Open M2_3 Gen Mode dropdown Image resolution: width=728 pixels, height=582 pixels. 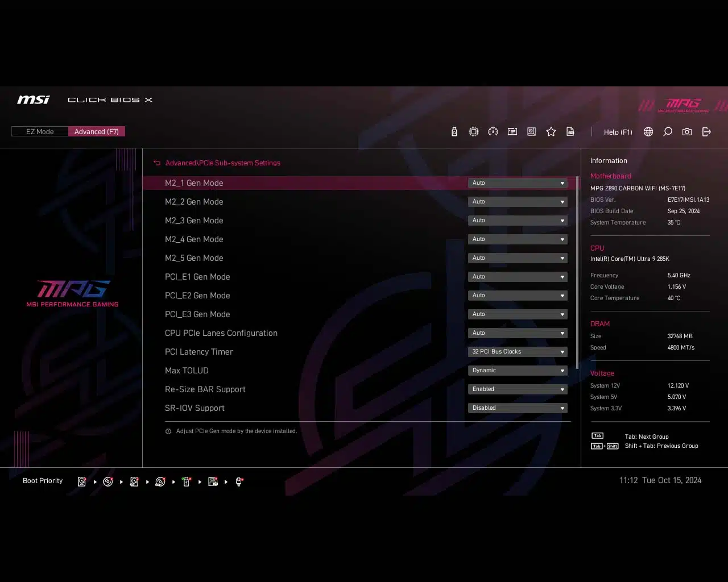pyautogui.click(x=518, y=221)
